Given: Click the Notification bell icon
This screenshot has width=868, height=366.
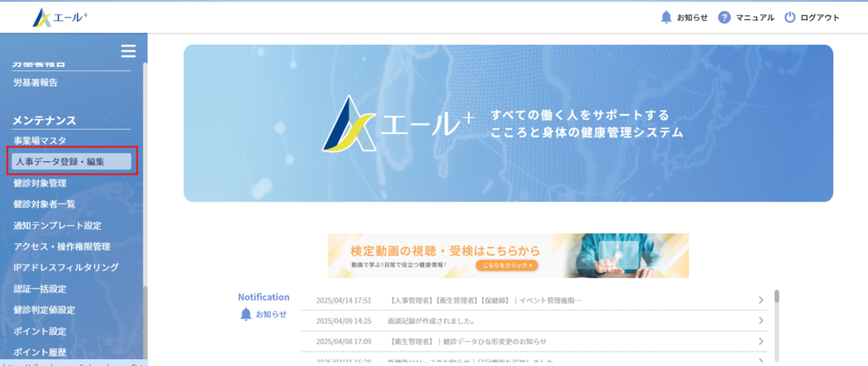Looking at the screenshot, I should [247, 314].
